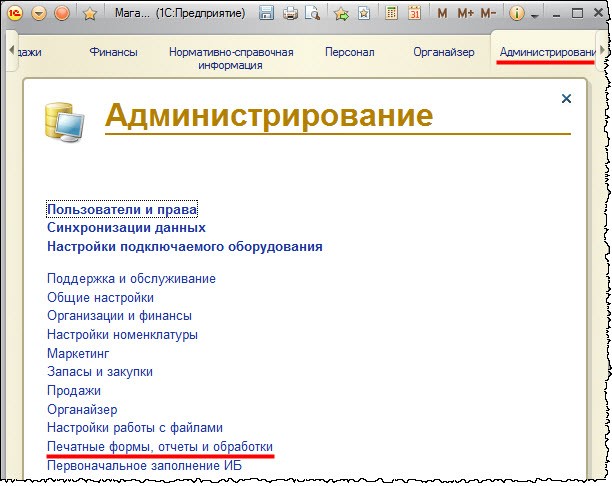The height and width of the screenshot is (486, 612).
Task: Open the Нормативно-справочная информация tab
Action: click(231, 58)
